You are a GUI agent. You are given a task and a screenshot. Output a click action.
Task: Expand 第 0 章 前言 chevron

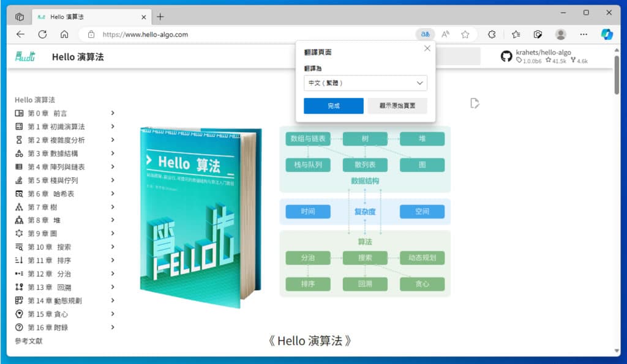tap(113, 113)
